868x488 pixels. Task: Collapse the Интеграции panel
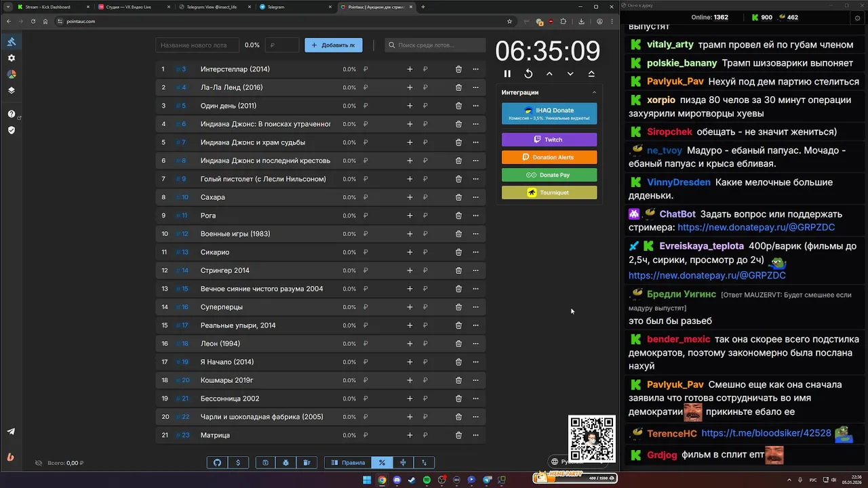click(x=594, y=93)
